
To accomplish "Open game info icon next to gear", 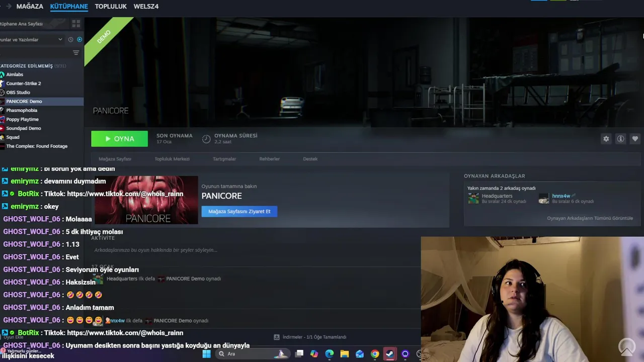I will point(620,139).
